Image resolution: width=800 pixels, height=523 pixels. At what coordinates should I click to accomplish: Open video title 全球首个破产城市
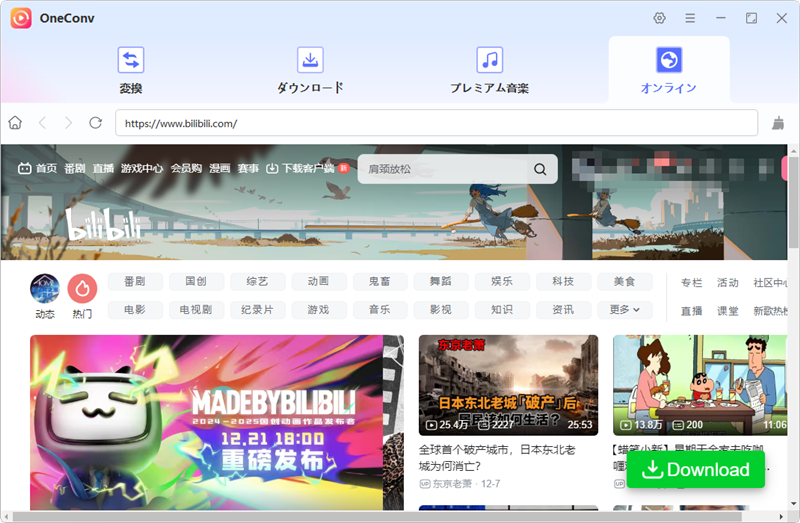click(497, 458)
